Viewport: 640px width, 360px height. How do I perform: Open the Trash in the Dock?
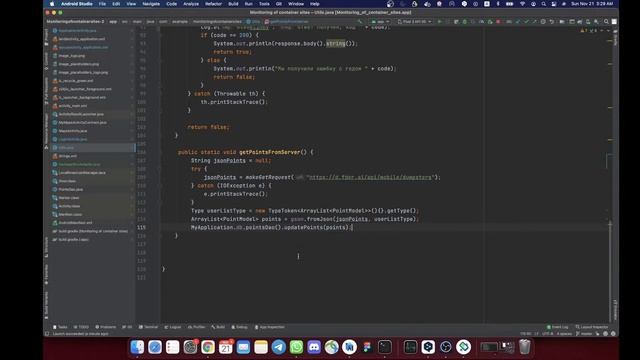[524, 347]
